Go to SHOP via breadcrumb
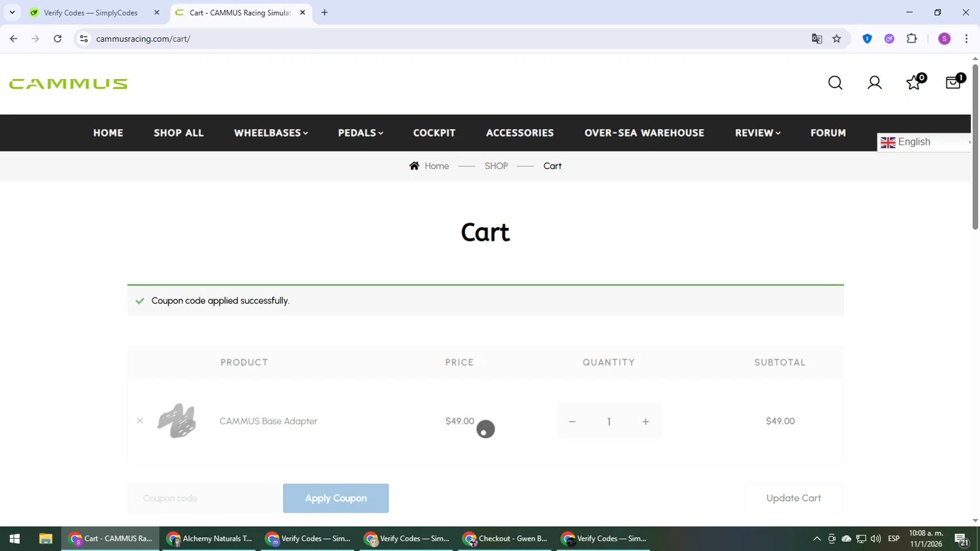980x551 pixels. pos(497,166)
